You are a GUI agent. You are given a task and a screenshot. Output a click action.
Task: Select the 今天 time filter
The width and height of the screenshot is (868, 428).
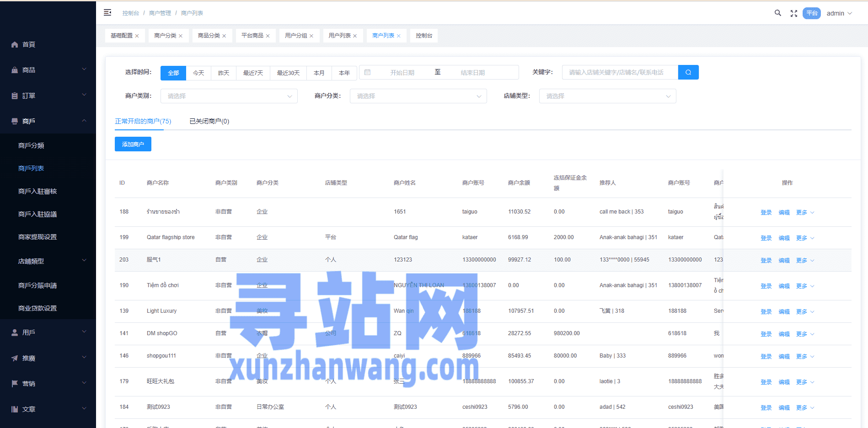pyautogui.click(x=198, y=73)
